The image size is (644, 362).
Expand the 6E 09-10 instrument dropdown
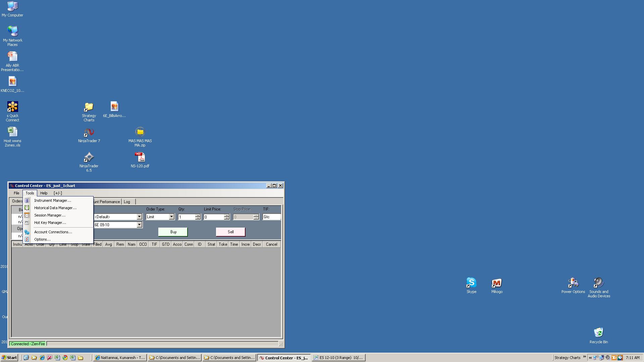[x=139, y=225]
